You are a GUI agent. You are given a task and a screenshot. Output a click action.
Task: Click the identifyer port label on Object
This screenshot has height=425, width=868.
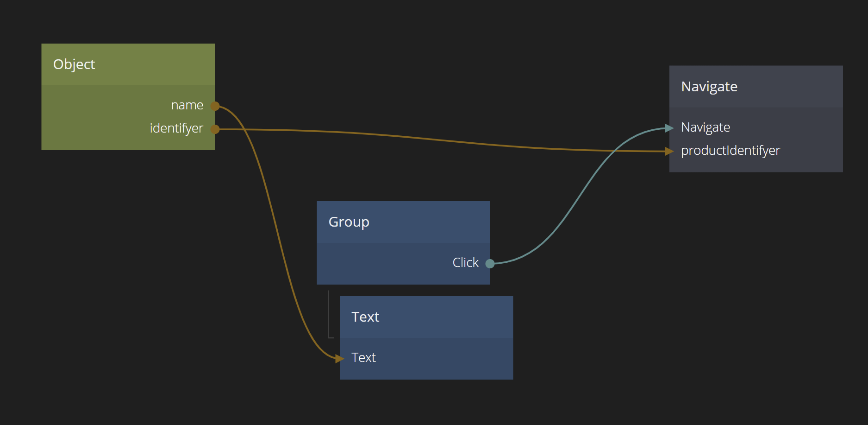[176, 128]
